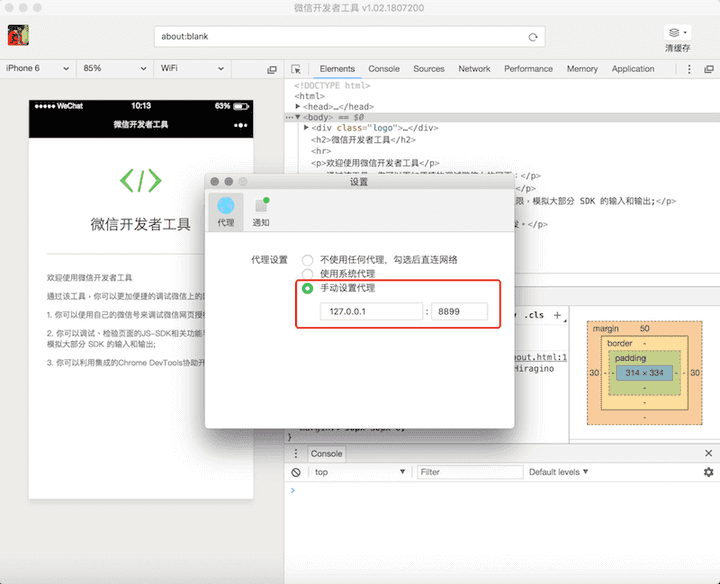Viewport: 720px width, 584px height.
Task: Click the proxy host field 127.0.0.1
Action: (x=371, y=311)
